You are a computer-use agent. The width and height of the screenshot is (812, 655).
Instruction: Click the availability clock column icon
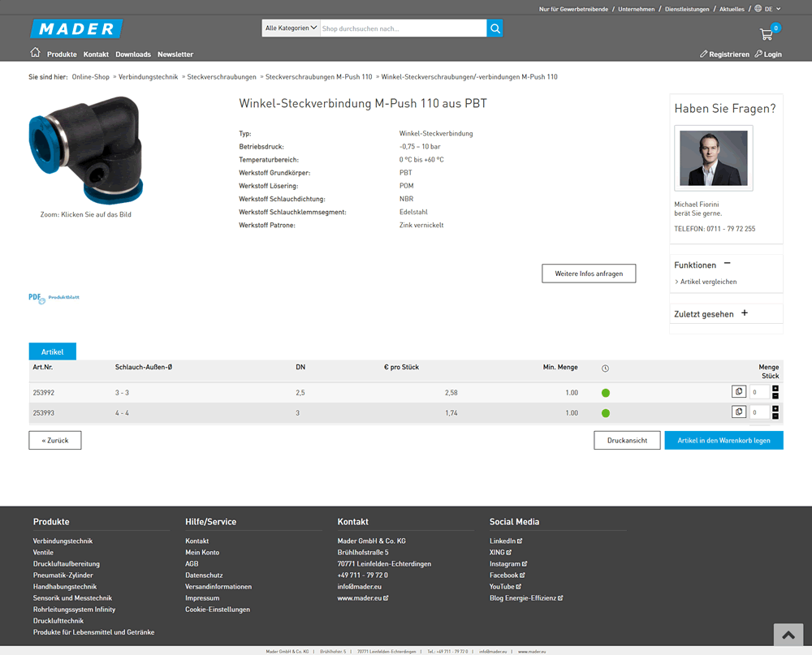click(x=606, y=368)
